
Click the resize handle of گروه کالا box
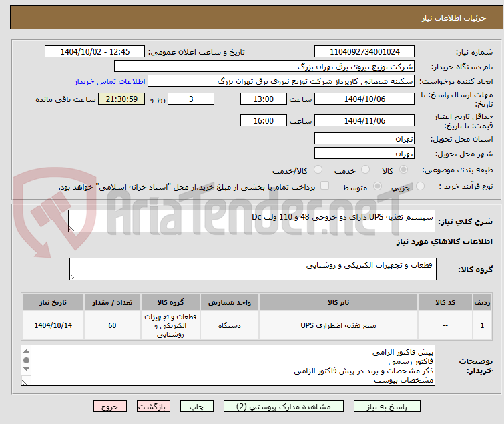tap(73, 277)
